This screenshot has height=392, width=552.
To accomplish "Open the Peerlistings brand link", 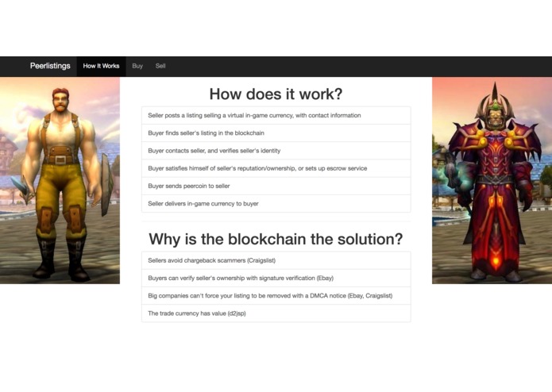I will click(x=50, y=66).
